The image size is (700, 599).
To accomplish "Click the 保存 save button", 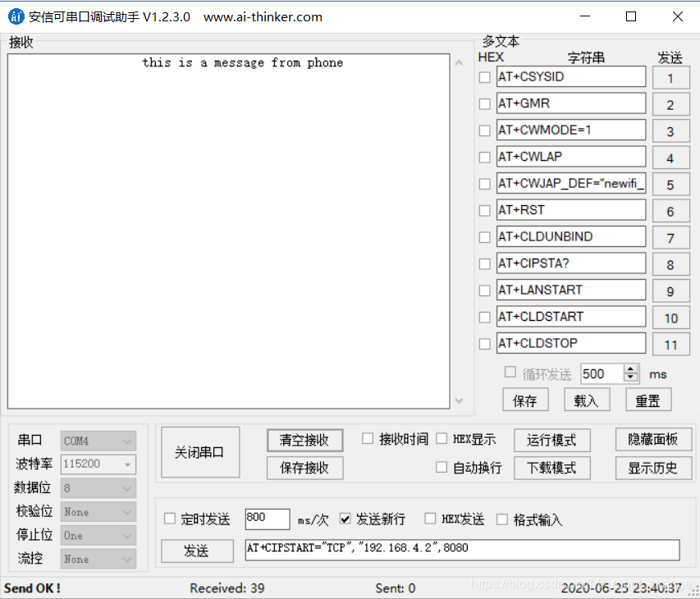I will click(x=525, y=400).
